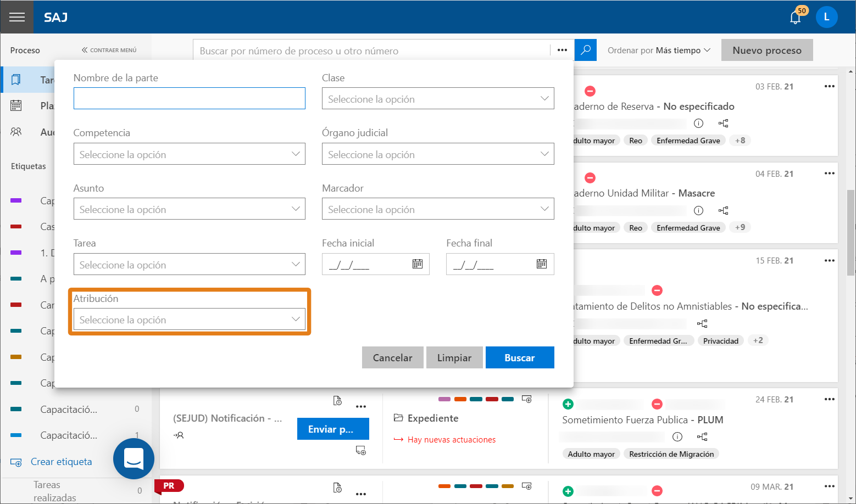
Task: Click the PR red badge
Action: click(169, 486)
